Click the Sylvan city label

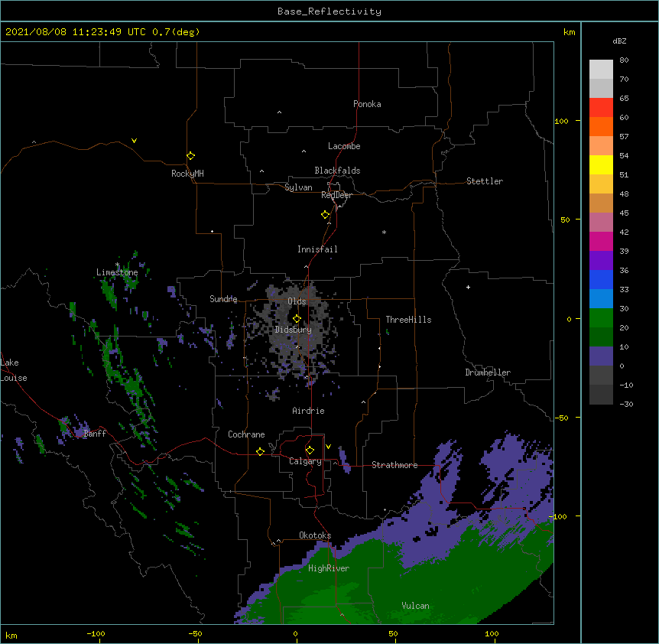point(298,187)
